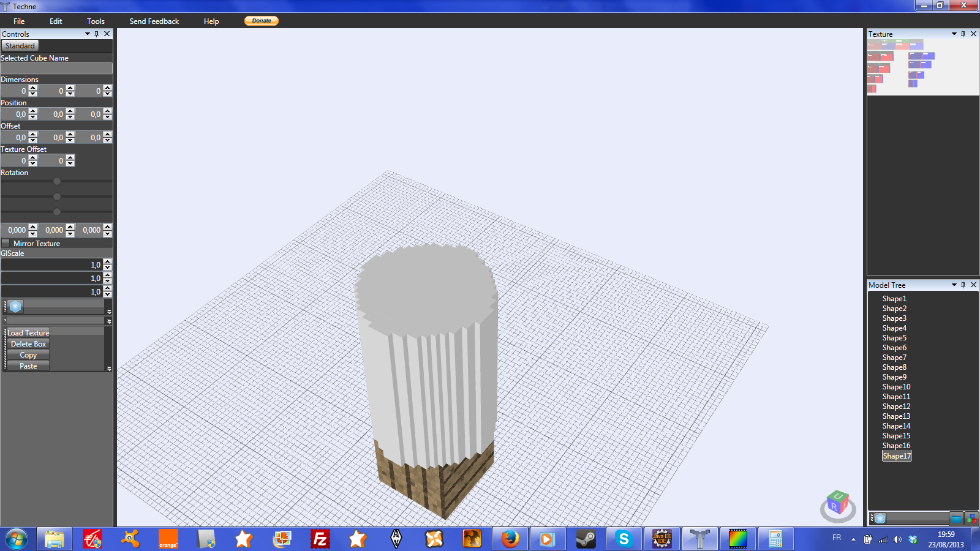
Task: Click the first Rotation slider handle
Action: tap(57, 181)
